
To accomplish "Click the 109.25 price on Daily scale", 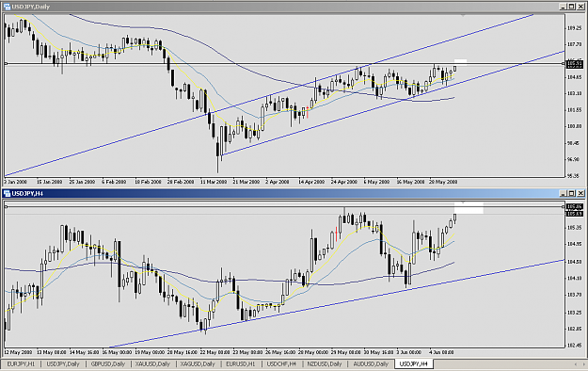I will click(x=574, y=28).
